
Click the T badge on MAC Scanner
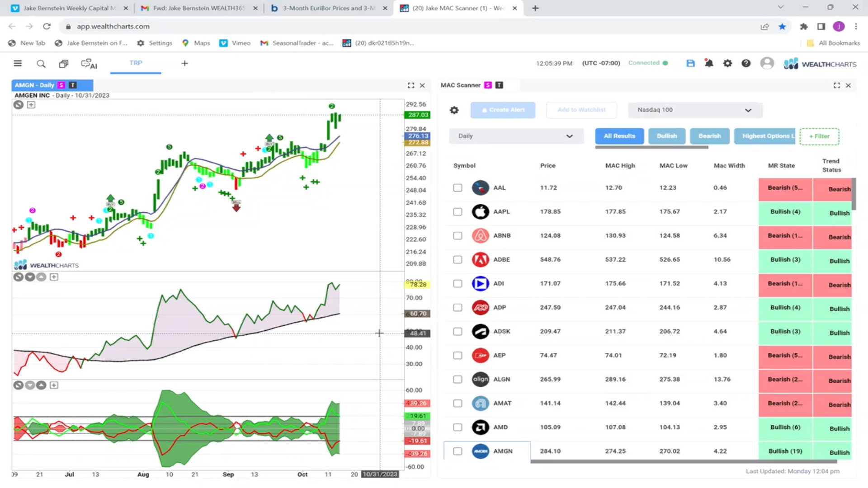(x=499, y=85)
